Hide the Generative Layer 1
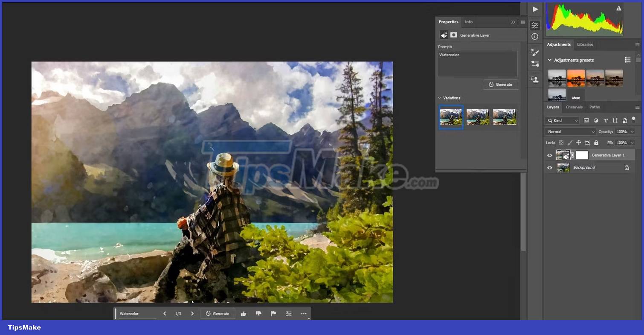This screenshot has width=644, height=335. point(550,155)
